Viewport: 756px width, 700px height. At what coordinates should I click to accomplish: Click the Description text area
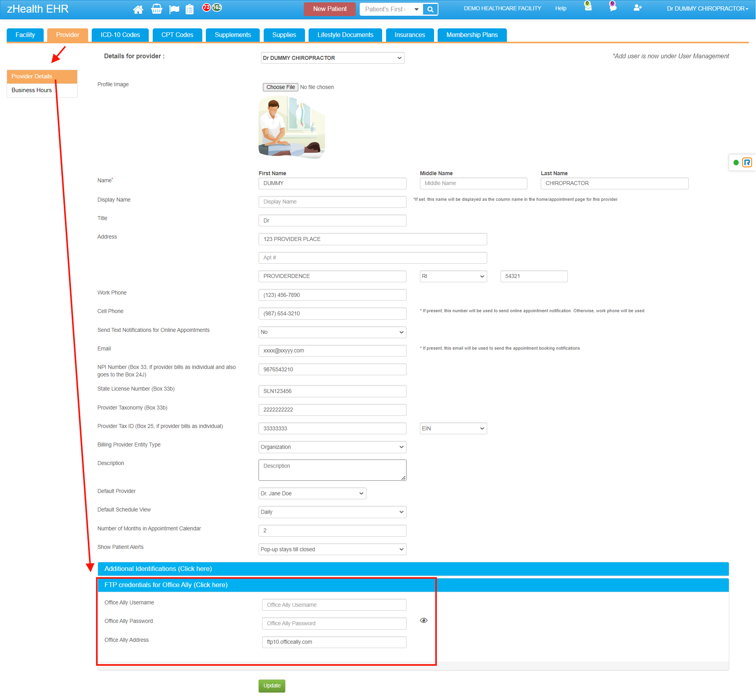click(333, 470)
